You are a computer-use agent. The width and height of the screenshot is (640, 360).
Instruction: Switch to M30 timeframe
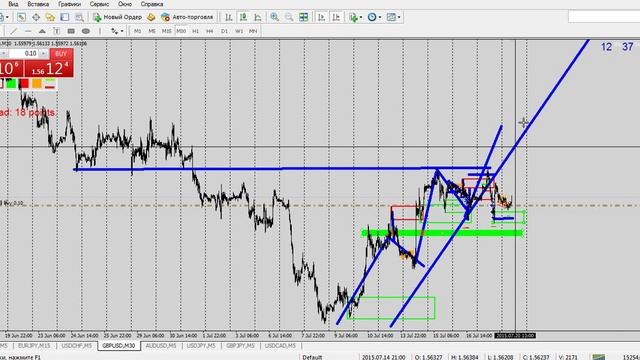click(x=181, y=31)
